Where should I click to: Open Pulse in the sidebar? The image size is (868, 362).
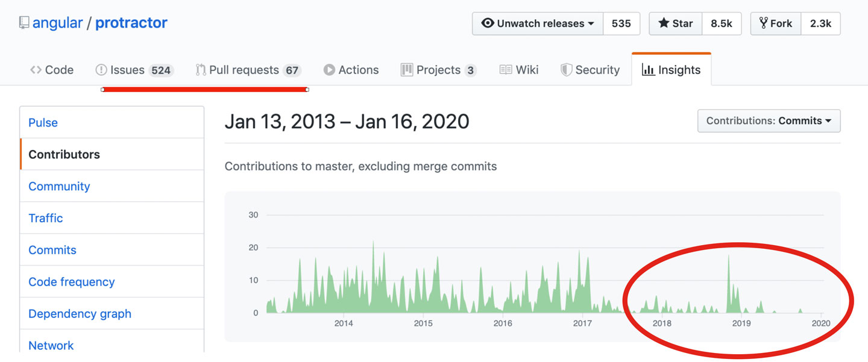pyautogui.click(x=112, y=122)
